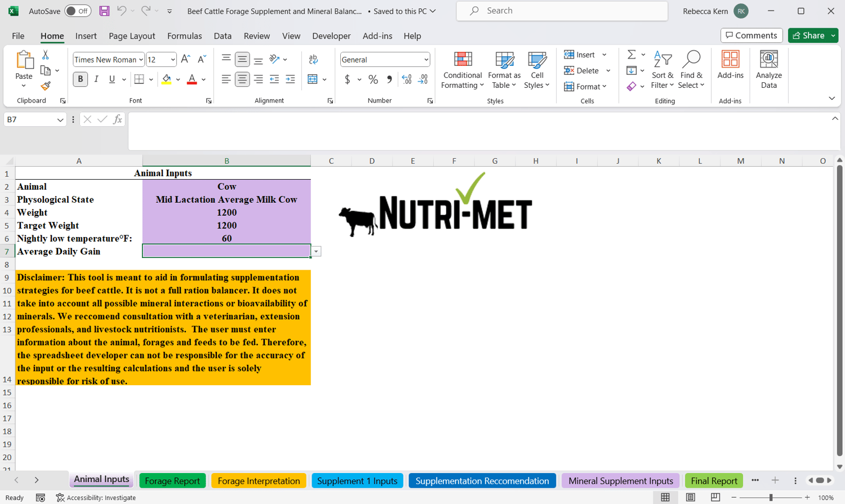The height and width of the screenshot is (504, 845).
Task: Switch to Page Layout view
Action: (x=690, y=498)
